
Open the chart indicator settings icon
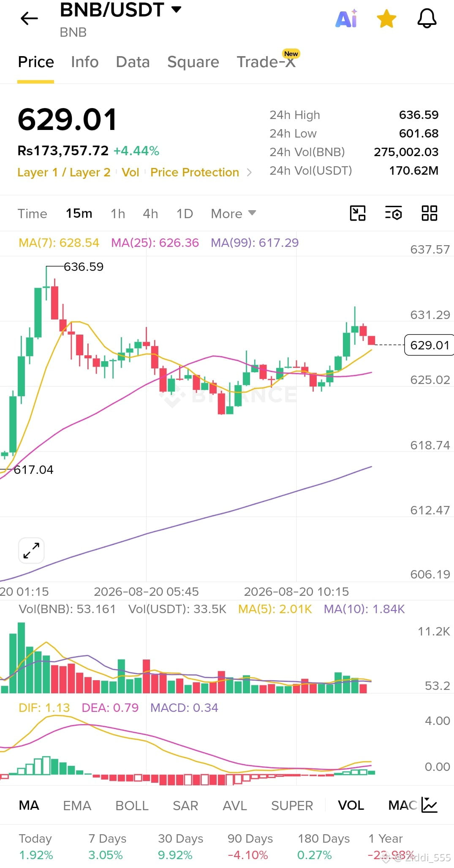(394, 213)
